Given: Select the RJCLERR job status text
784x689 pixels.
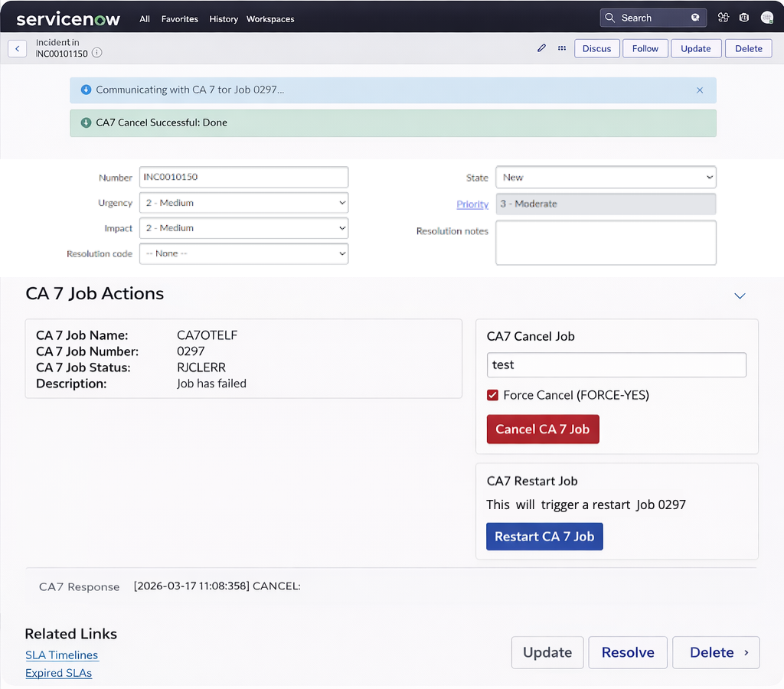Looking at the screenshot, I should pos(201,367).
